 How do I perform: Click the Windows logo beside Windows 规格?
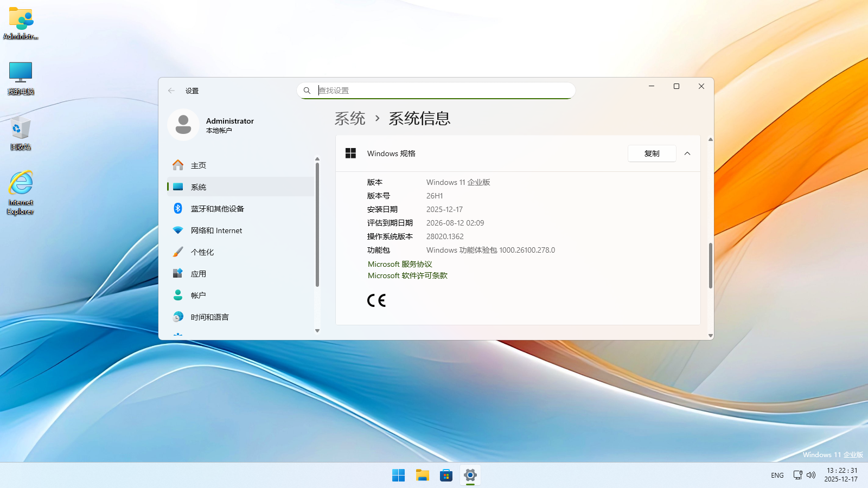click(351, 153)
